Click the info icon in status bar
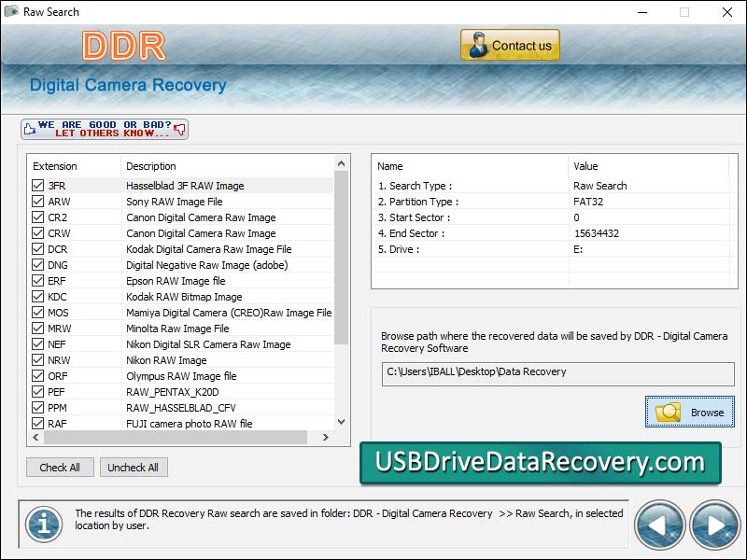The height and width of the screenshot is (560, 747). tap(43, 524)
